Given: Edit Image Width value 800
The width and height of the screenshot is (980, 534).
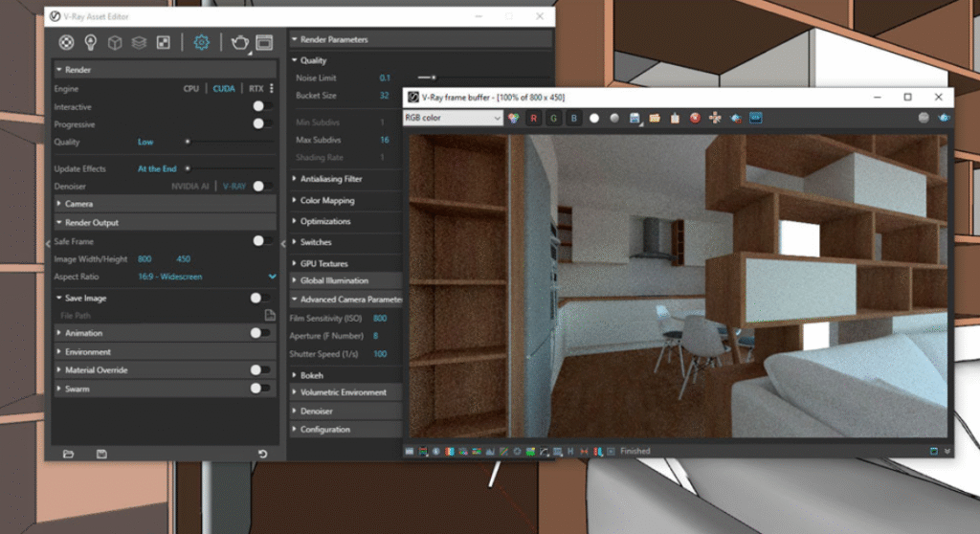Looking at the screenshot, I should [145, 259].
